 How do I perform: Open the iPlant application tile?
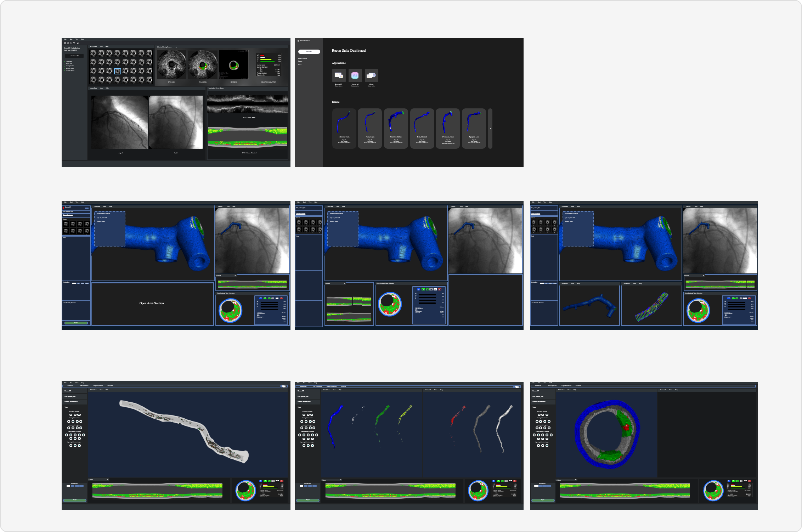371,75
